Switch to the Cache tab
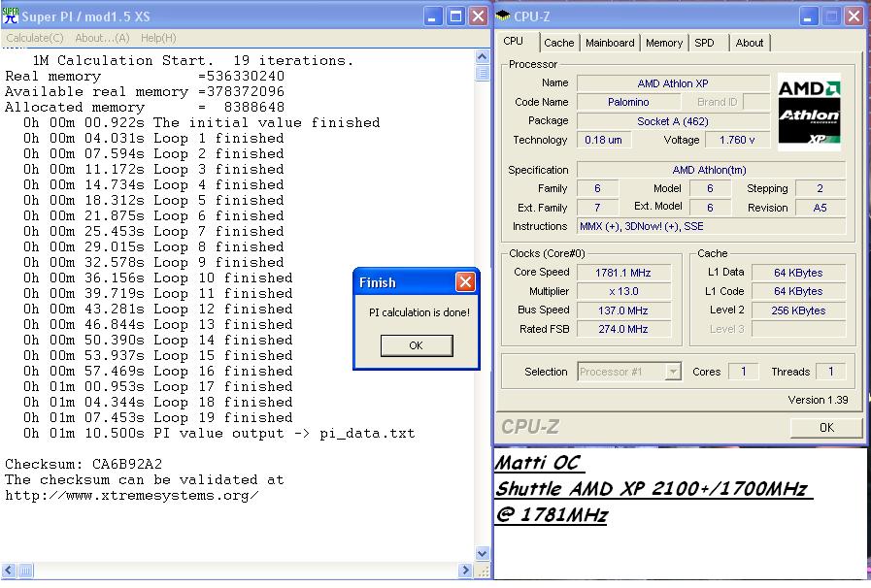Image resolution: width=871 pixels, height=588 pixels. click(558, 43)
